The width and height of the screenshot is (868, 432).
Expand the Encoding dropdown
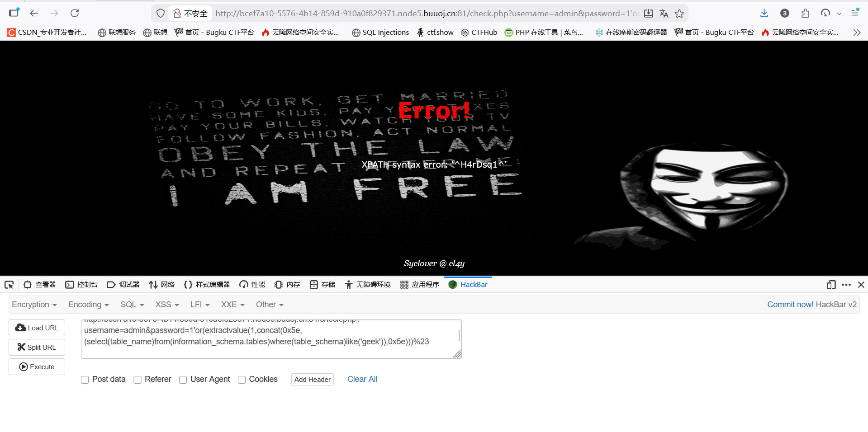tap(89, 305)
